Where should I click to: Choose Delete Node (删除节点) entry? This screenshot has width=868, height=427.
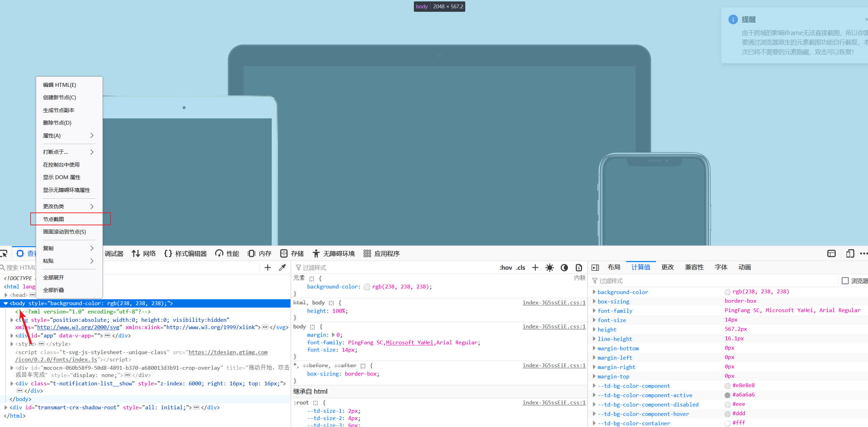coord(69,123)
